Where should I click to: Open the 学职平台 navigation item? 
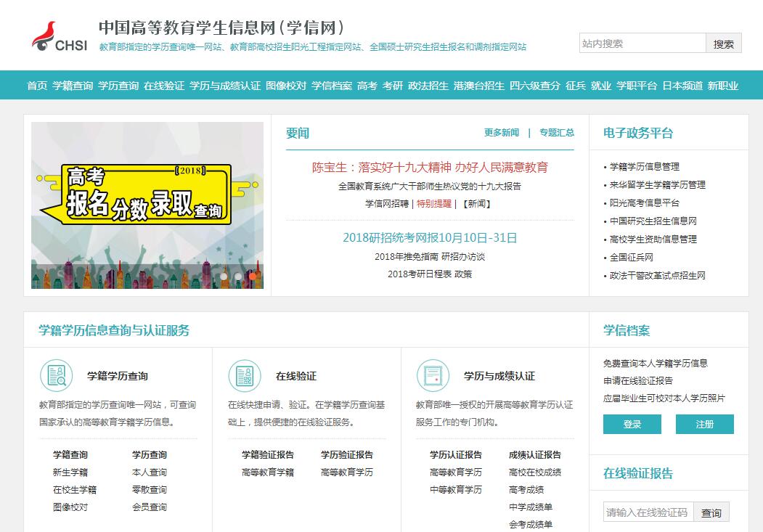pos(637,86)
